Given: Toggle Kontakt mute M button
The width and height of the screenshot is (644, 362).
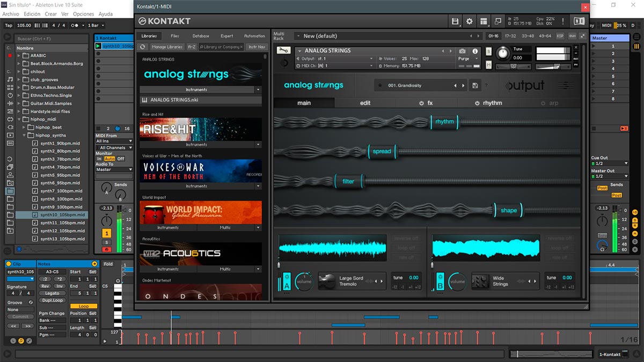Looking at the screenshot, I should click(x=489, y=65).
